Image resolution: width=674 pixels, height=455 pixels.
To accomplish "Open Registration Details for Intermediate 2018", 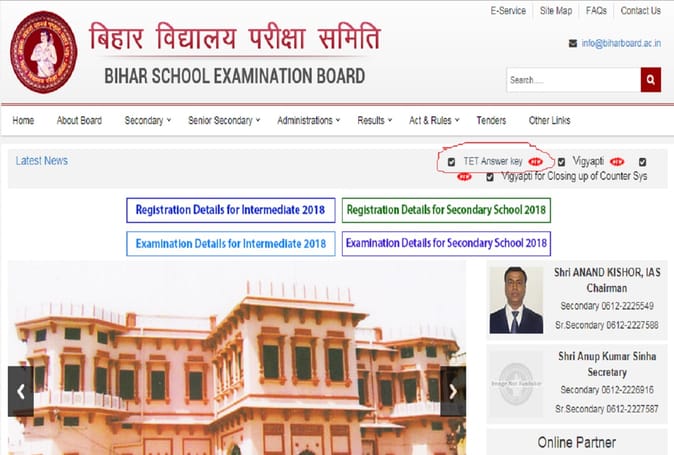I will (230, 210).
